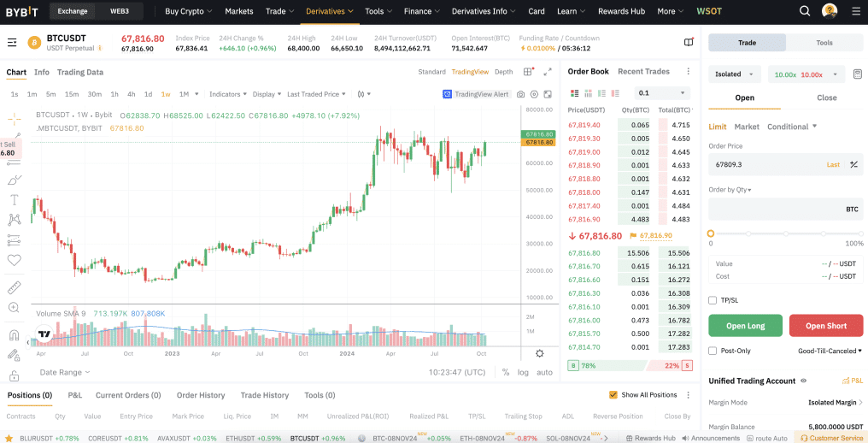Open the guide book icon beside funding rate
The image size is (868, 443).
[x=689, y=42]
